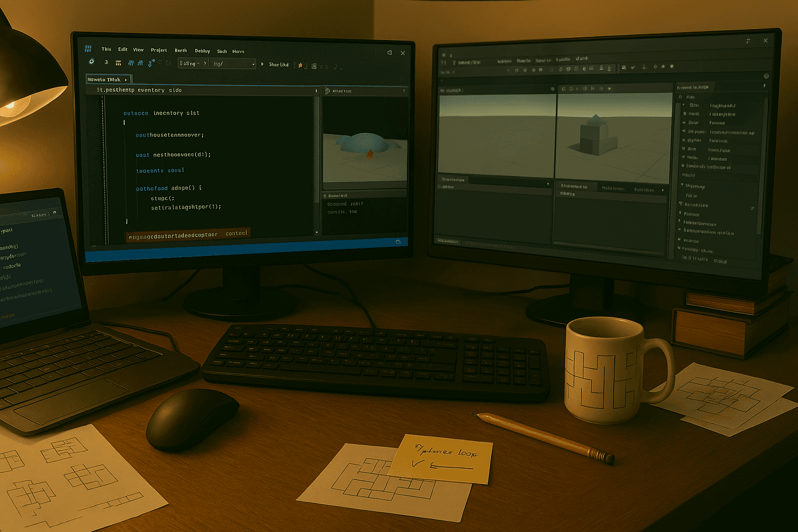Open the Edit menu
This screenshot has height=532, width=798.
[x=123, y=49]
